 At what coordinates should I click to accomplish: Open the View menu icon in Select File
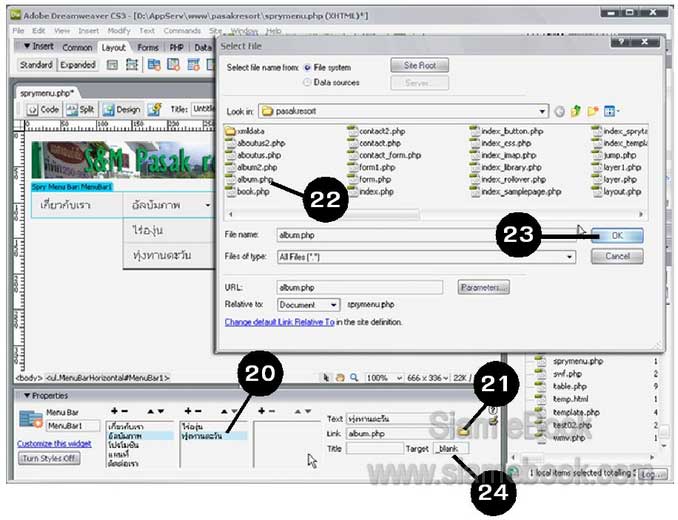pyautogui.click(x=611, y=112)
